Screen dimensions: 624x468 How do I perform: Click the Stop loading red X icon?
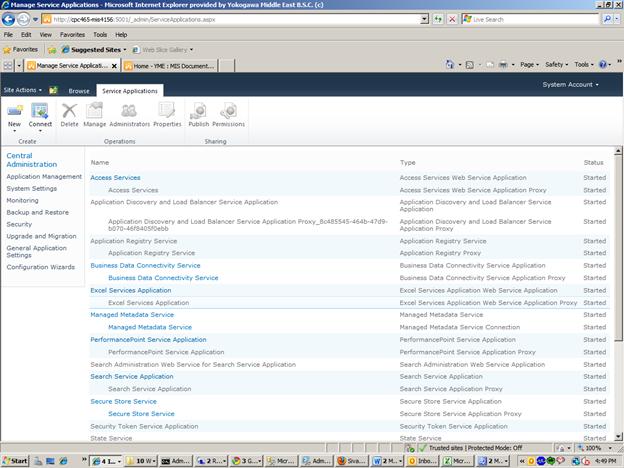(x=452, y=19)
